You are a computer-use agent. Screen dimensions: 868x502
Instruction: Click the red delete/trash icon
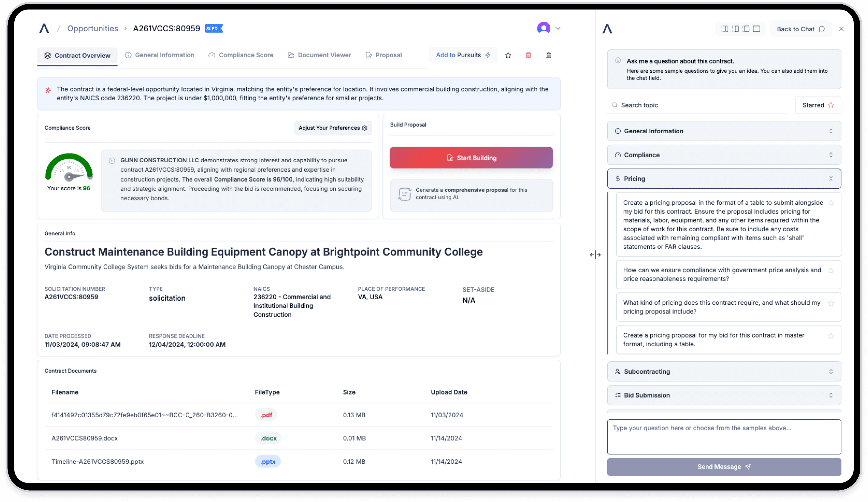[528, 55]
